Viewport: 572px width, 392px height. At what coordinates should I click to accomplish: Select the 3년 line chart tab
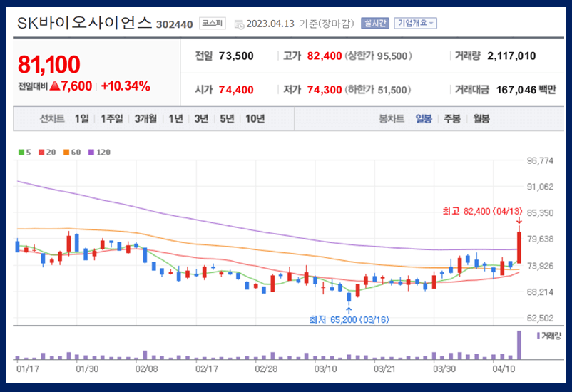point(201,118)
